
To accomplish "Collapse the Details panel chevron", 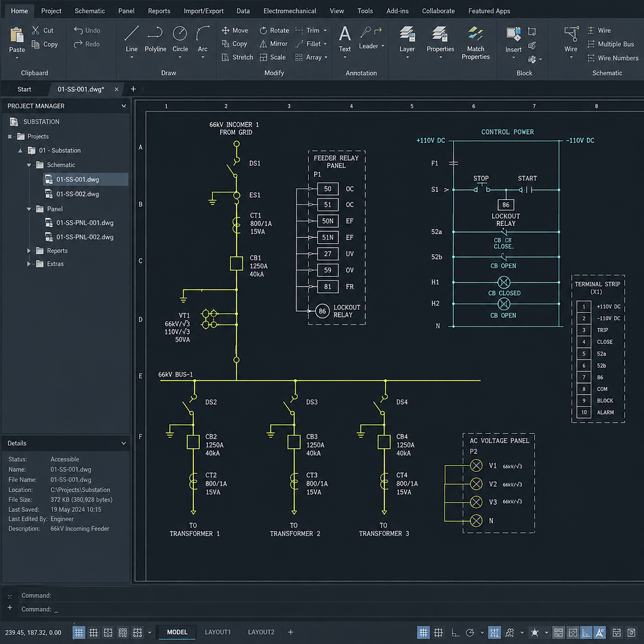I will (124, 443).
